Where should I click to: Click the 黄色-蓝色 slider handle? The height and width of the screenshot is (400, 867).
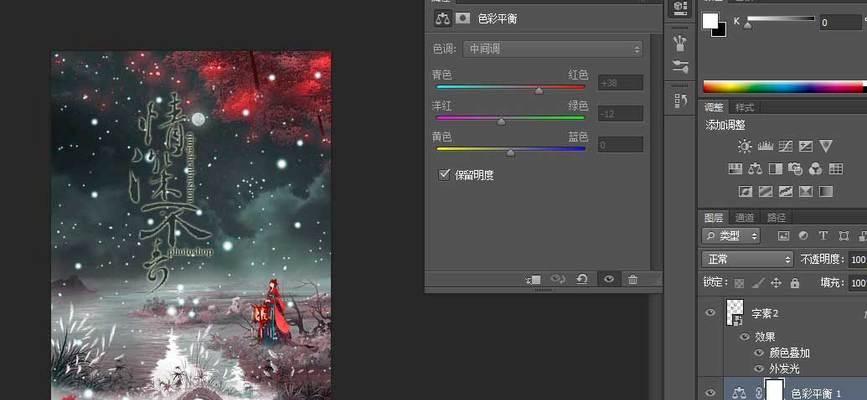click(x=510, y=152)
